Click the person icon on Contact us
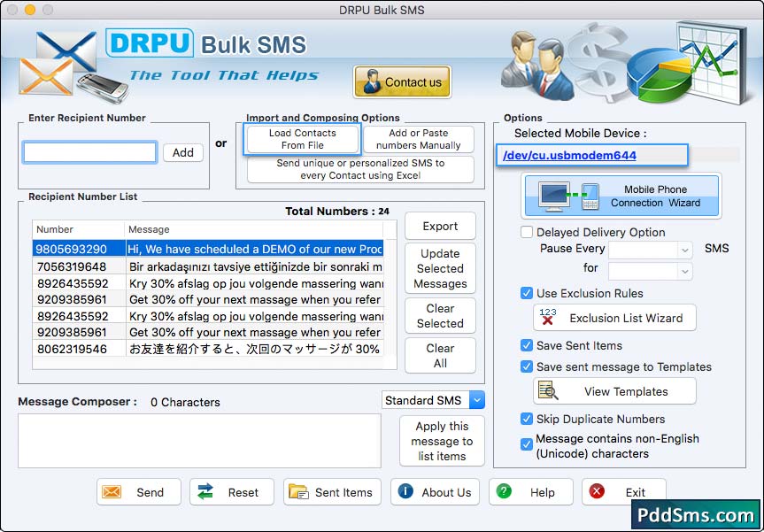The height and width of the screenshot is (532, 764). pyautogui.click(x=372, y=81)
